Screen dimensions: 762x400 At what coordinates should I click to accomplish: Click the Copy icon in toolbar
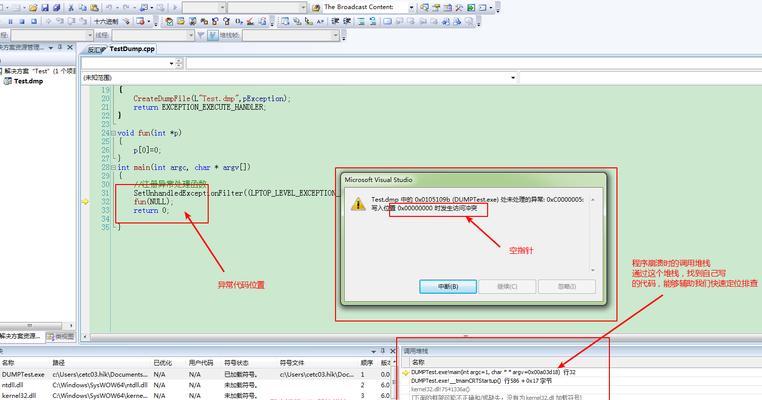[83, 8]
